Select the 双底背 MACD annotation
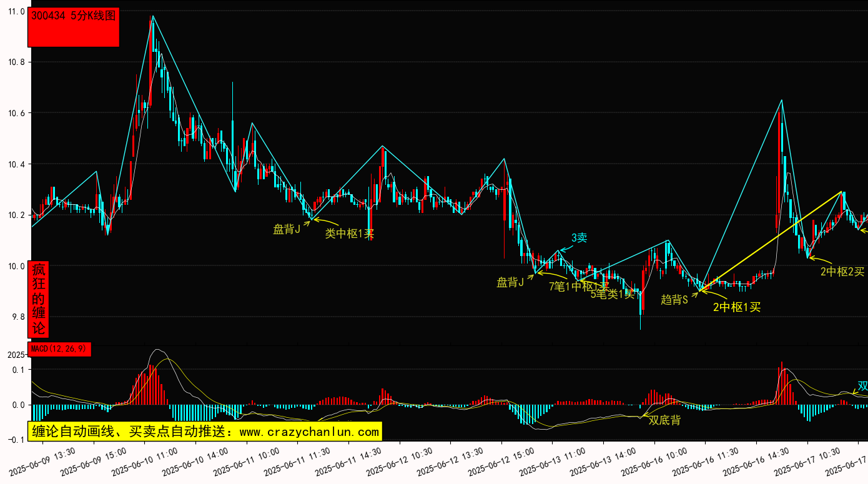 pos(664,420)
